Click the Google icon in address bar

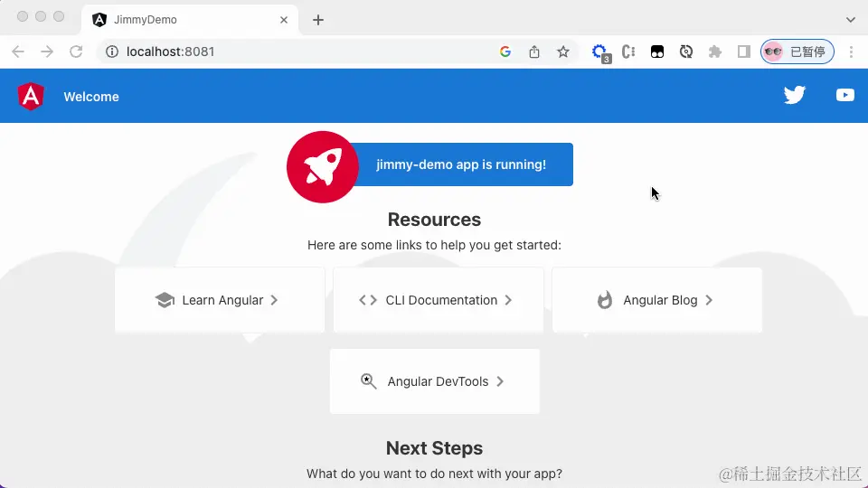point(505,52)
